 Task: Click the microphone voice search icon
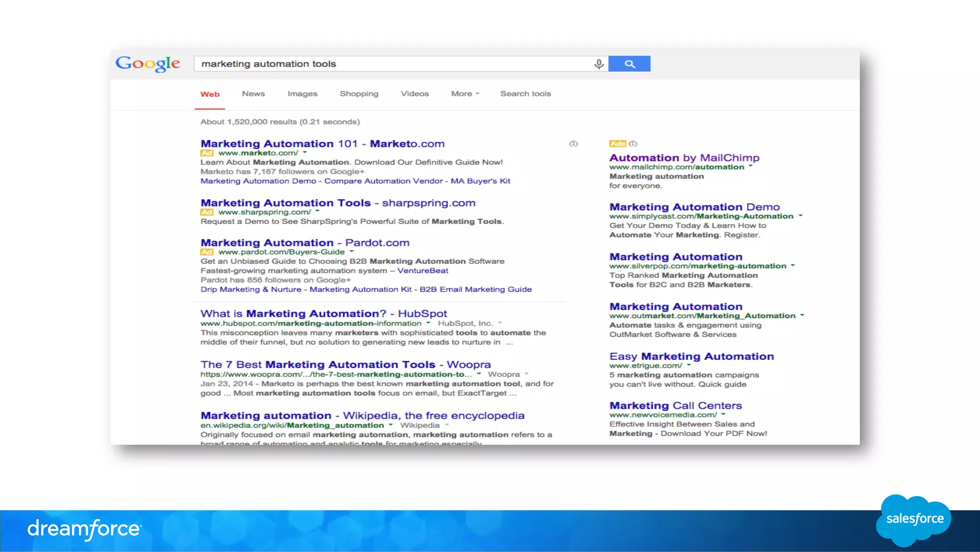click(x=599, y=64)
